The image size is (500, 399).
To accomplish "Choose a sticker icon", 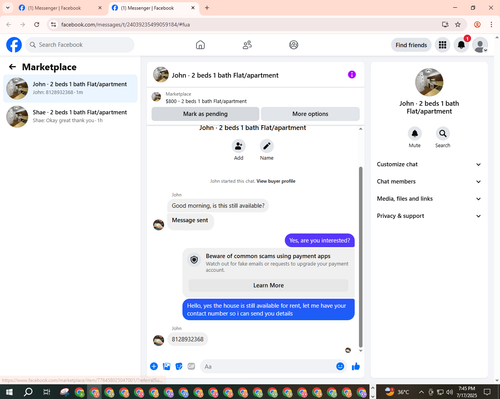I will [x=179, y=366].
